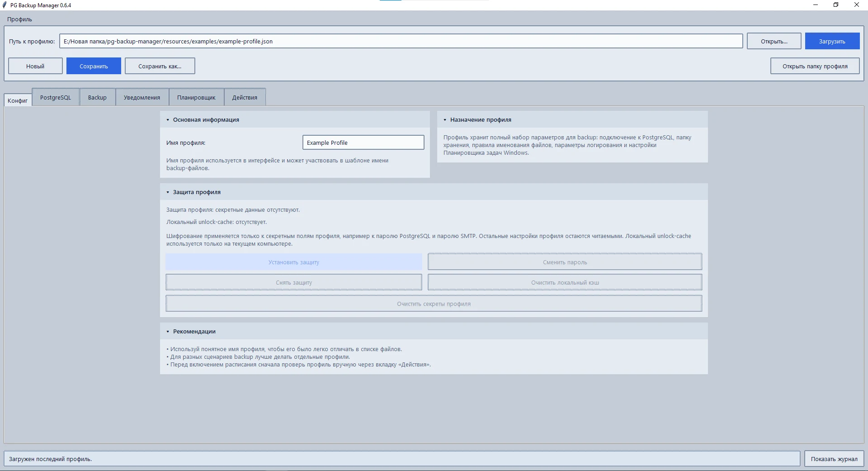
Task: Create a profile with Новый button
Action: 35,66
